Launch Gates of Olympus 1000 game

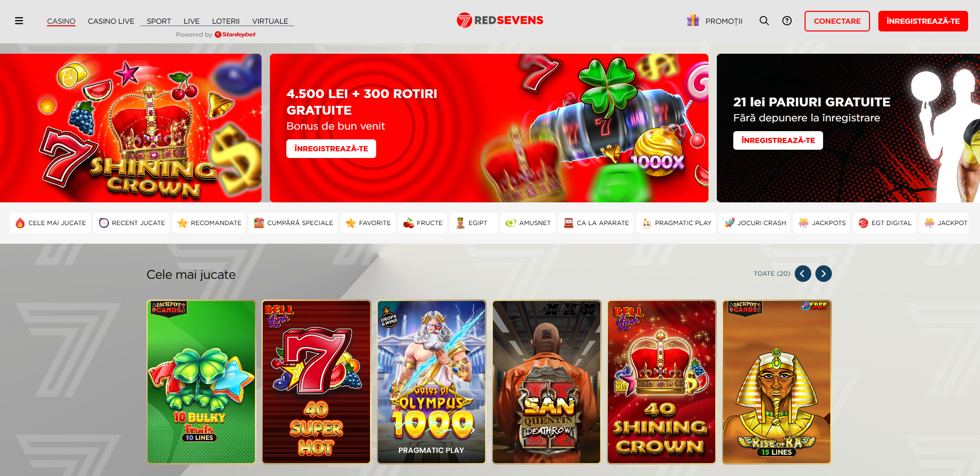point(431,382)
